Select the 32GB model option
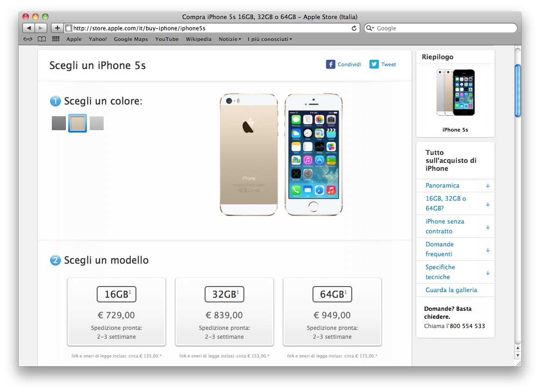The image size is (540, 392). [x=224, y=312]
